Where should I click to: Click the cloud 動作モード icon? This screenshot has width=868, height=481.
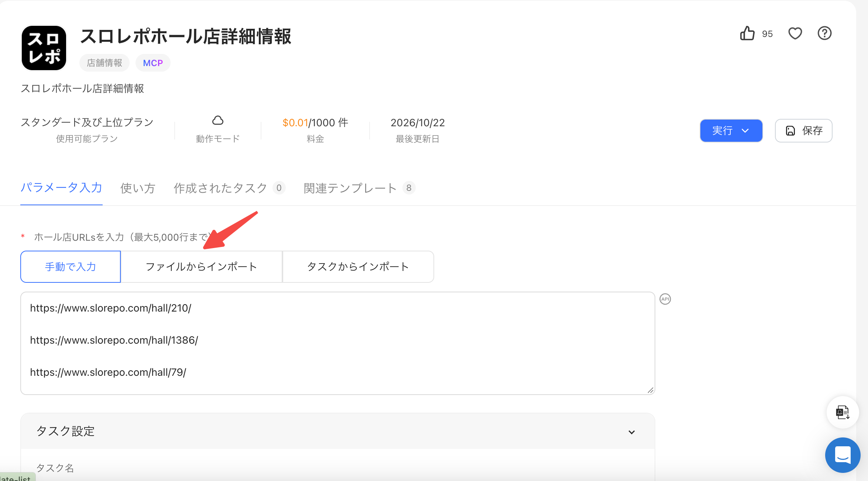pos(218,120)
